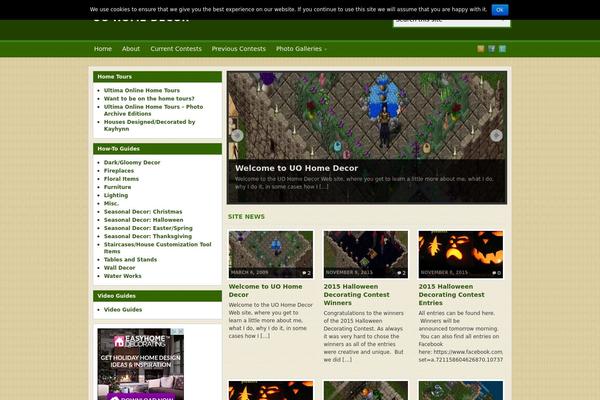The width and height of the screenshot is (600, 400).
Task: Open comments count on Welcome post thumbnail
Action: [307, 273]
